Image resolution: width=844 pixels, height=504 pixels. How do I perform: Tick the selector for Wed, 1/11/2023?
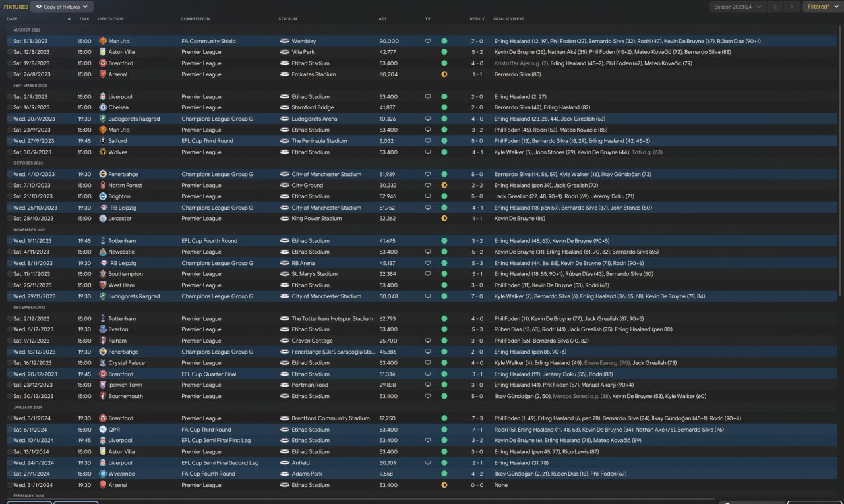pos(10,241)
